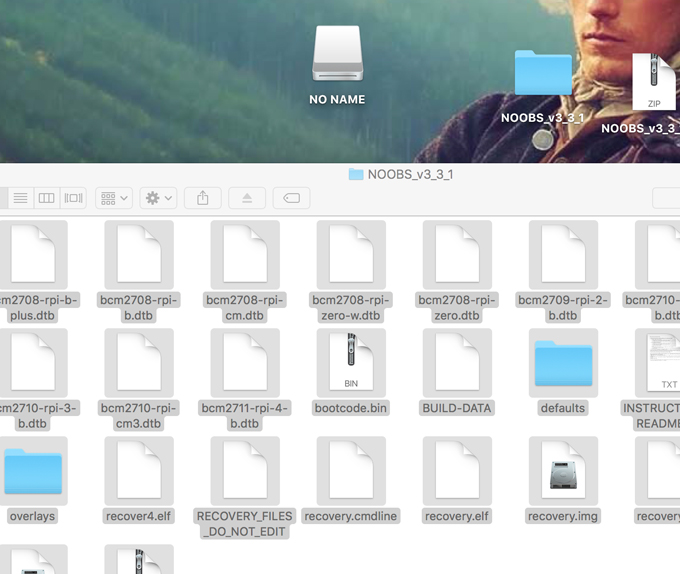
Task: Click the 'overlays' folder name label
Action: click(33, 516)
